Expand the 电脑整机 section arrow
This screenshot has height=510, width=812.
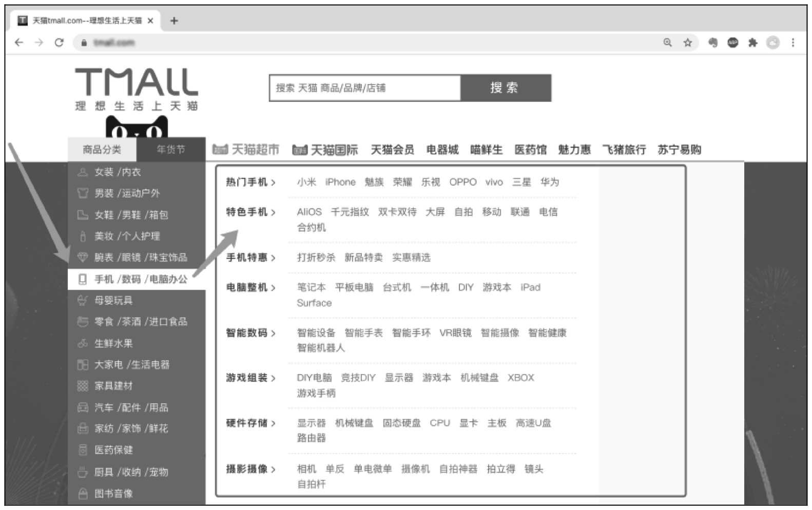(273, 288)
